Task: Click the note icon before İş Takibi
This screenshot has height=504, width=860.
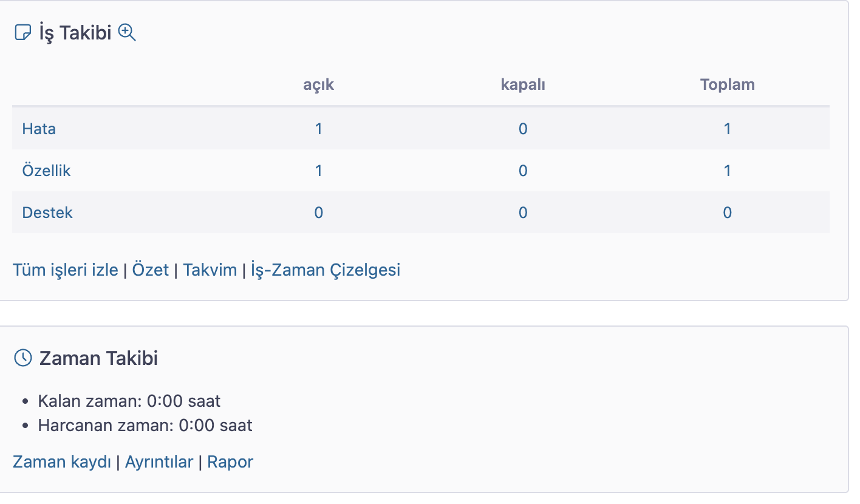Action: click(x=22, y=32)
